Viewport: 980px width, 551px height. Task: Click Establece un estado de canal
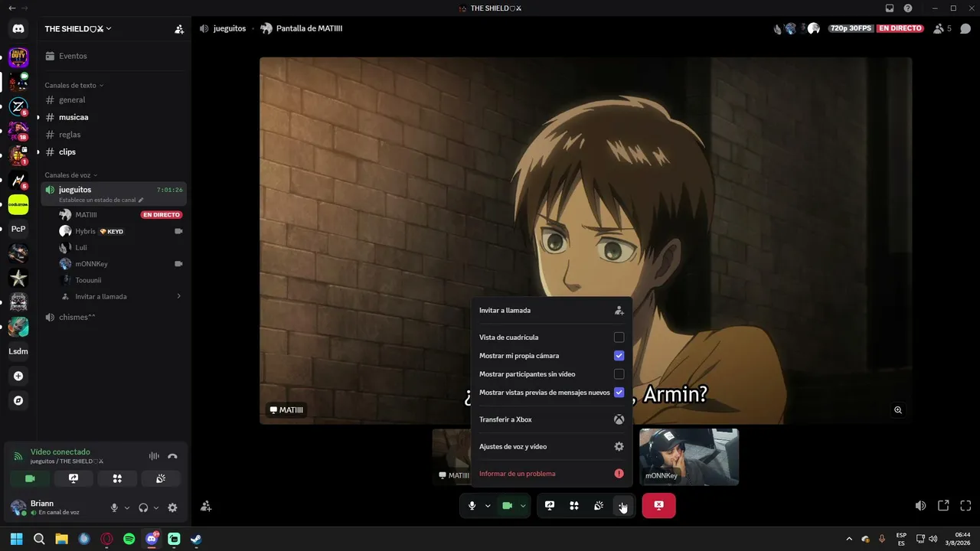(x=101, y=201)
